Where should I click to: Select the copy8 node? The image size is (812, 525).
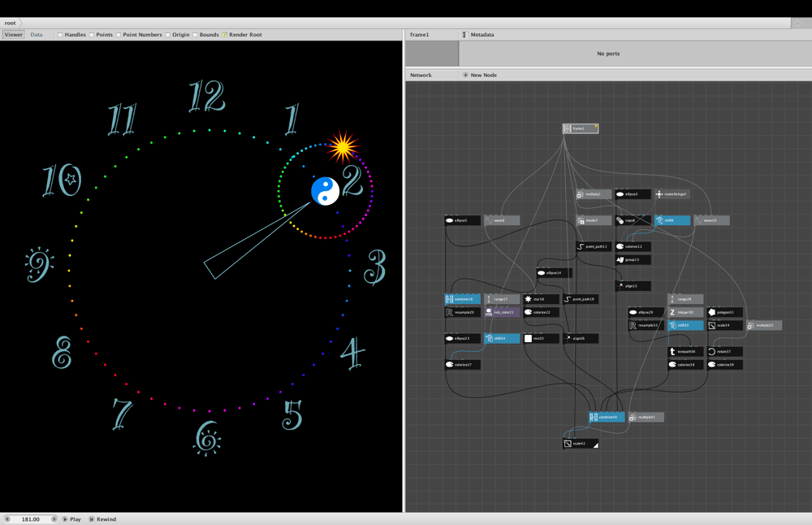point(633,221)
